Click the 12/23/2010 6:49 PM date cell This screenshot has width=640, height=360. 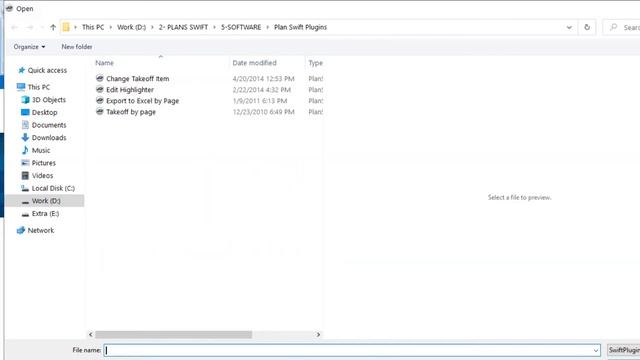pos(263,112)
